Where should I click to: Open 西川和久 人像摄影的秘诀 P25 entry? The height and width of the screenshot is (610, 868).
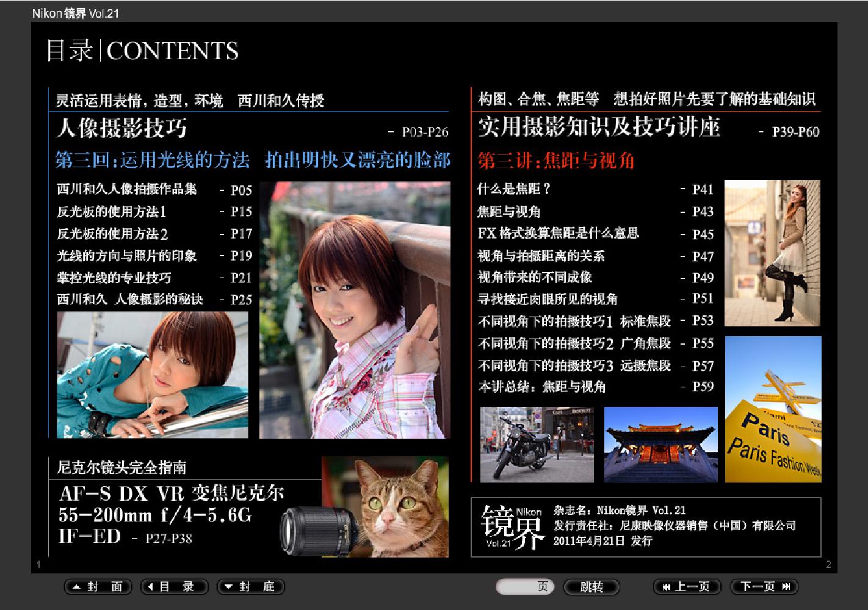click(154, 299)
